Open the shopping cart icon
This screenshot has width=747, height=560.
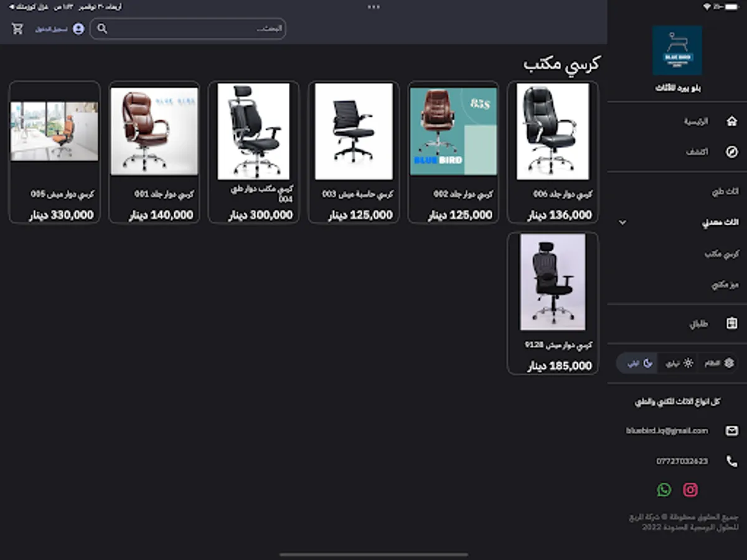coord(17,29)
